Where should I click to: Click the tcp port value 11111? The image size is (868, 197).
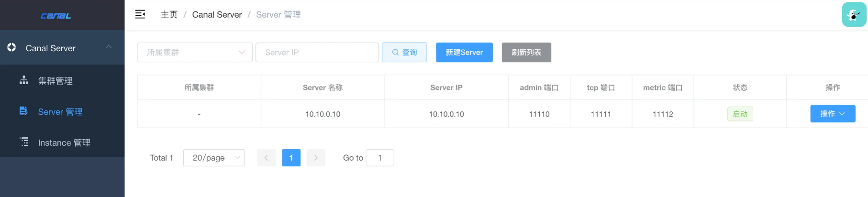601,114
